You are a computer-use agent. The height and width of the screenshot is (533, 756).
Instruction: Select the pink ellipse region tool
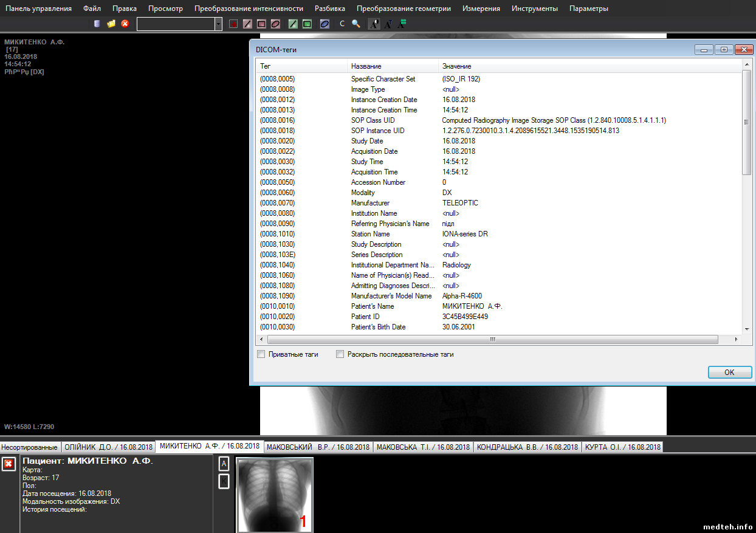point(275,24)
